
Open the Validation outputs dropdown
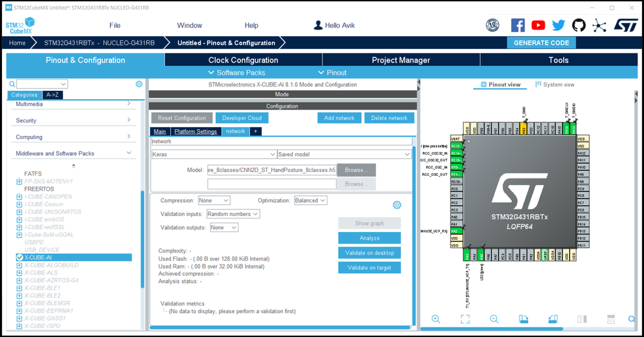click(224, 227)
